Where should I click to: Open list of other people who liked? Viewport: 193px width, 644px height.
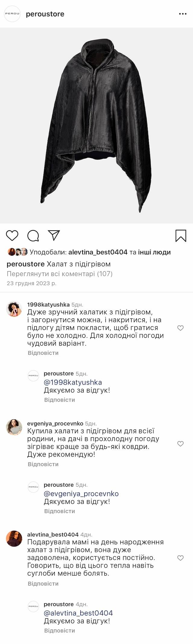[154, 252]
